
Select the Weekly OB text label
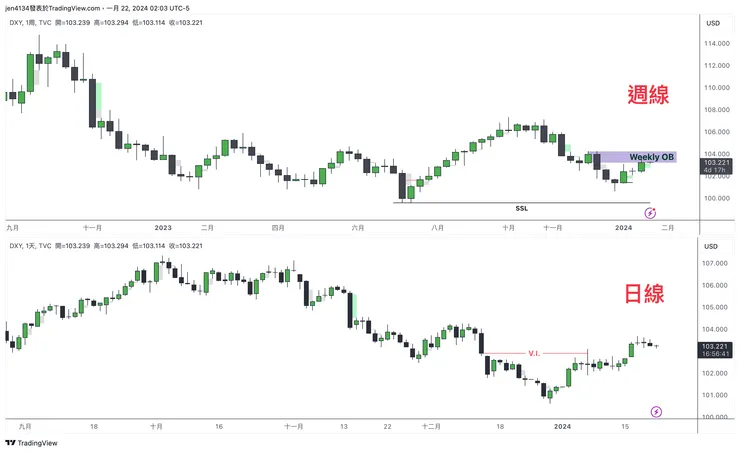click(x=651, y=157)
